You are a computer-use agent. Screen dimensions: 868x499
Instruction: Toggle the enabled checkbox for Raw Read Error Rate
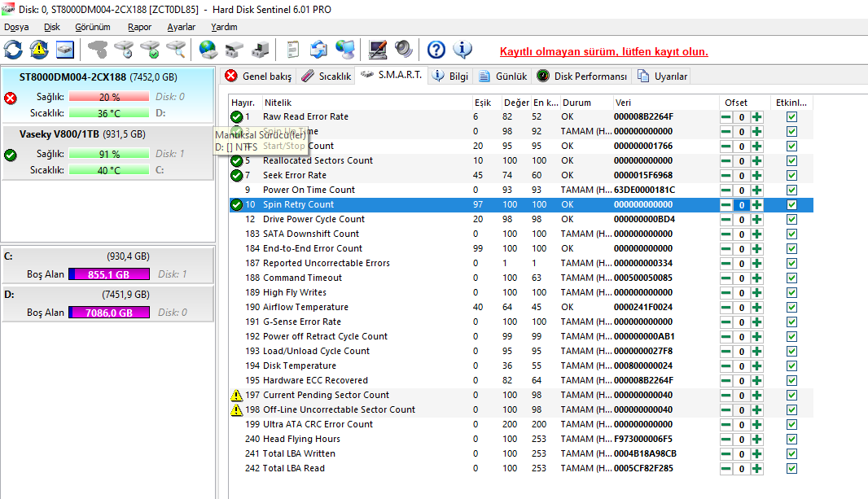791,116
